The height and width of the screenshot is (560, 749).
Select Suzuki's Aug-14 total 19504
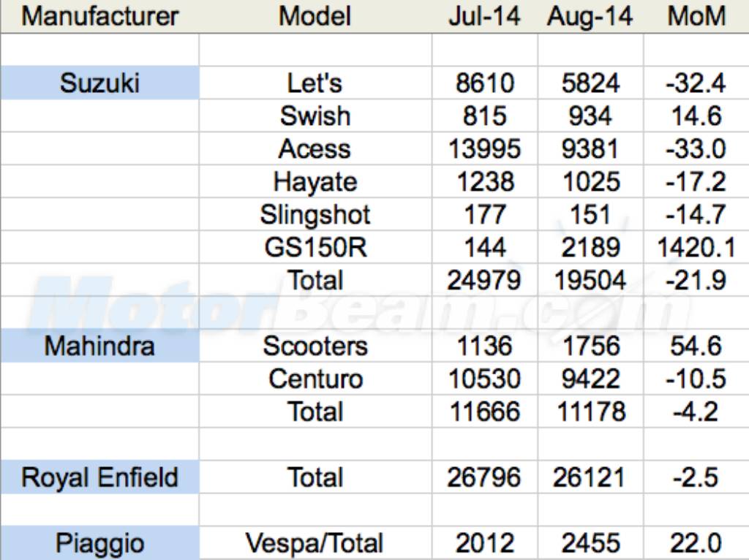point(590,280)
